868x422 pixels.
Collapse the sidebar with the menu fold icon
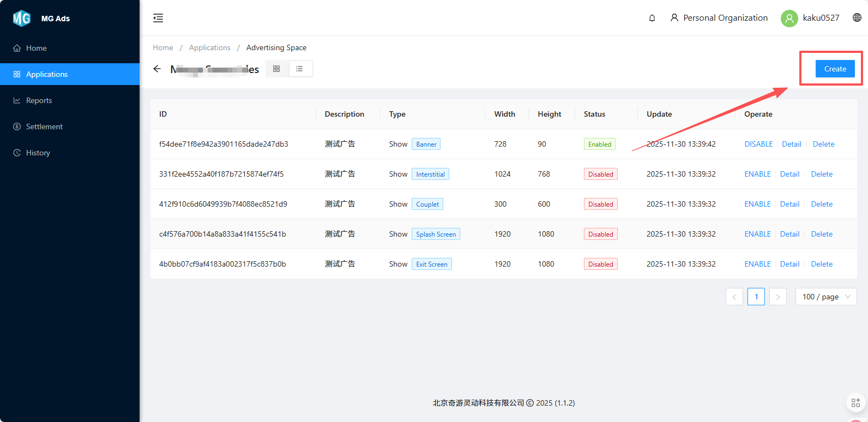tap(158, 18)
